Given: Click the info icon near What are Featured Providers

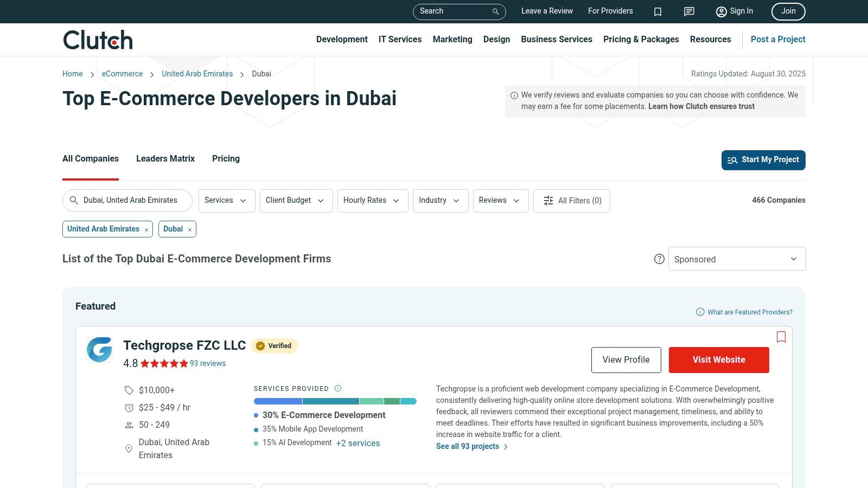Looking at the screenshot, I should [x=699, y=312].
